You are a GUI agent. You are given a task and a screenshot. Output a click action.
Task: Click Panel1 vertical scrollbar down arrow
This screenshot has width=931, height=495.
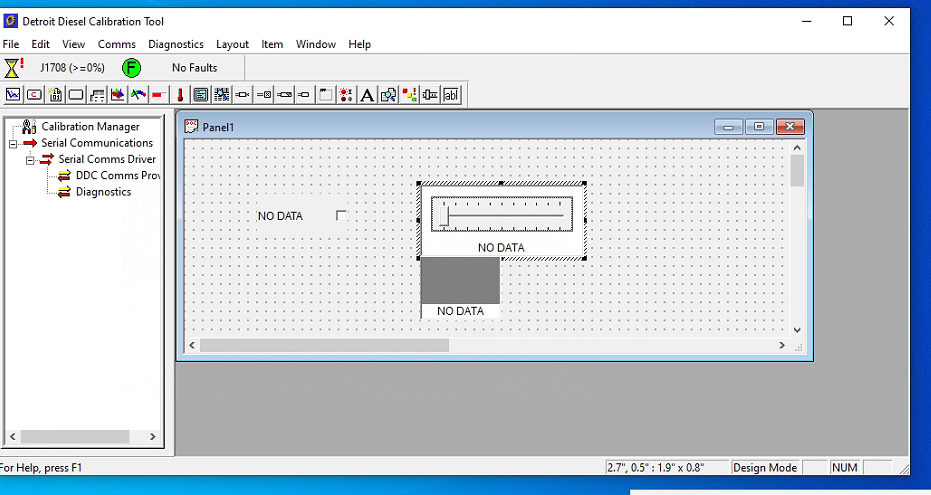click(x=797, y=330)
